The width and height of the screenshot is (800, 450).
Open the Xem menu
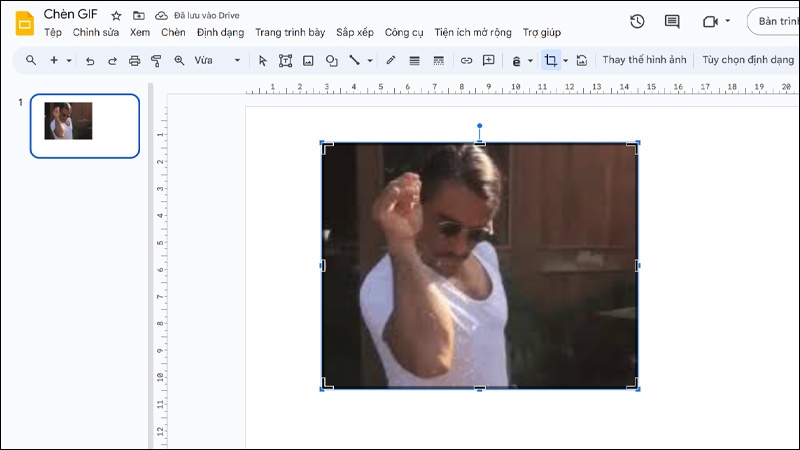click(140, 33)
